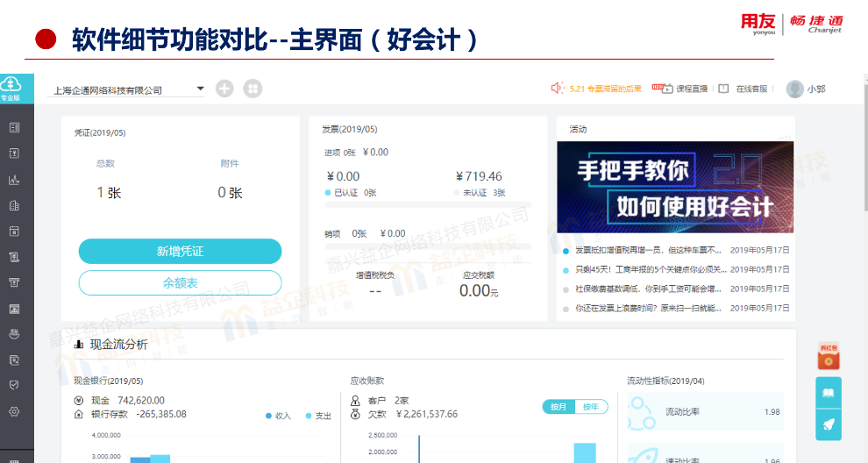This screenshot has width=868, height=463.
Task: Open news item 只剩45天！工商年报
Action: [x=651, y=270]
